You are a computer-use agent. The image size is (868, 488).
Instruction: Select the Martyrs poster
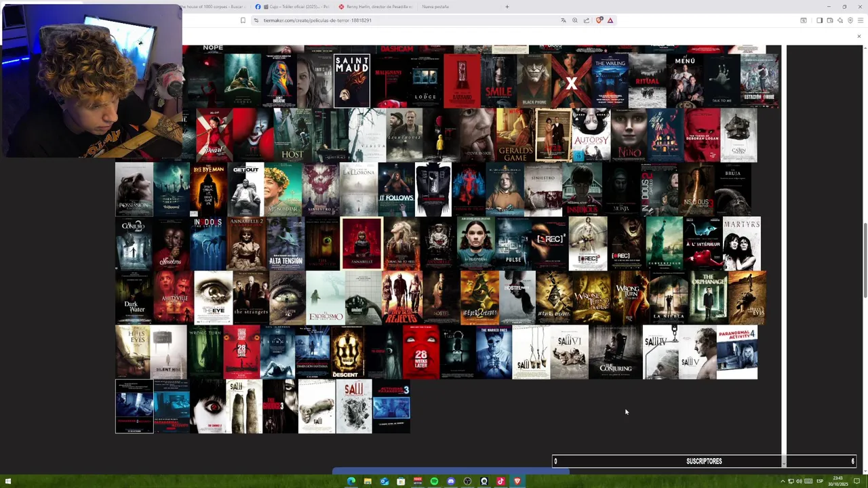tap(742, 243)
